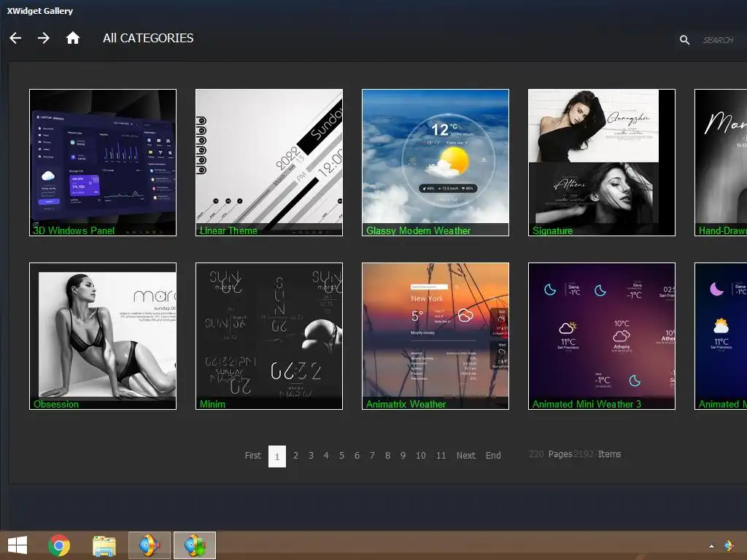Click the 'Glassy Modern Weather' caption
The width and height of the screenshot is (747, 560).
tap(418, 231)
